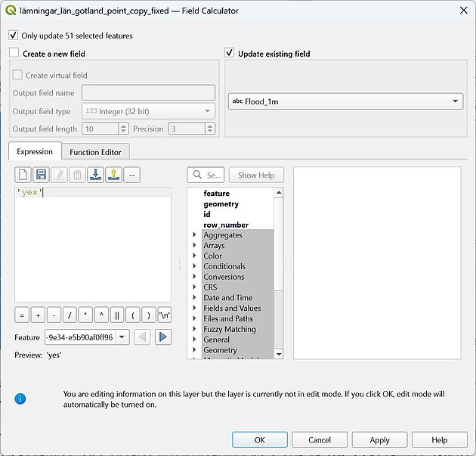Export user expressions with the upload arrow icon
This screenshot has width=476, height=456.
pyautogui.click(x=113, y=175)
